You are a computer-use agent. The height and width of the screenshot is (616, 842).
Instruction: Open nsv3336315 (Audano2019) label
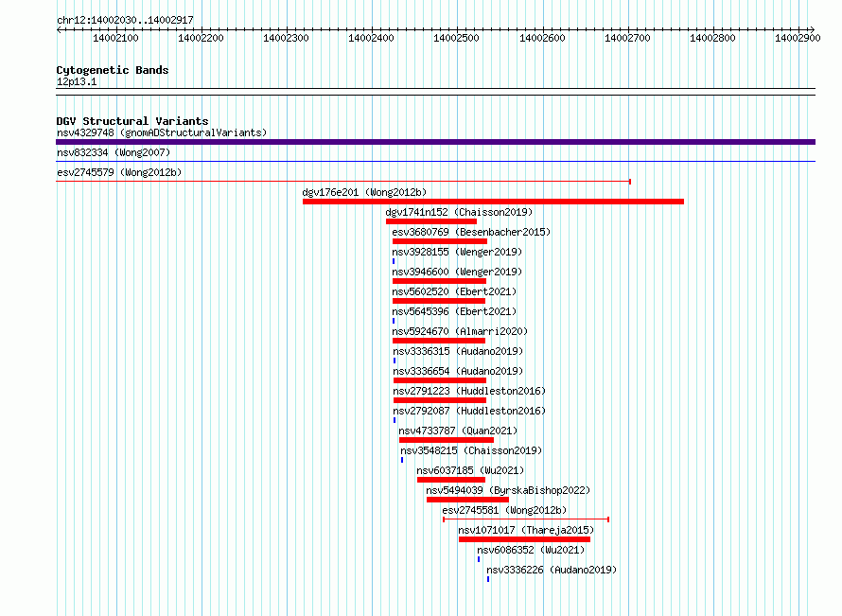458,351
